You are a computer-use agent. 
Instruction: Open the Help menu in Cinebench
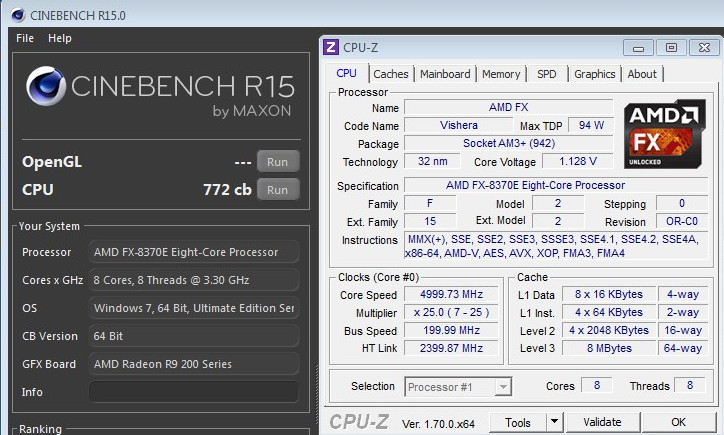(60, 38)
